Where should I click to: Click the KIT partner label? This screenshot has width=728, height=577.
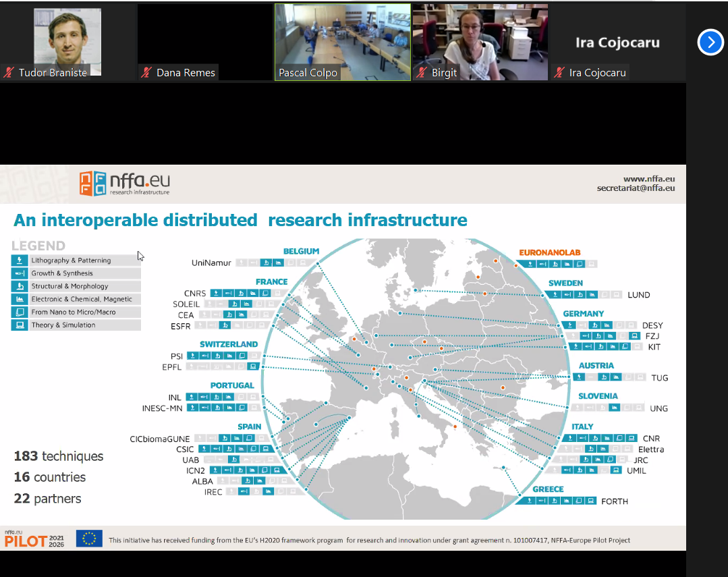[654, 347]
